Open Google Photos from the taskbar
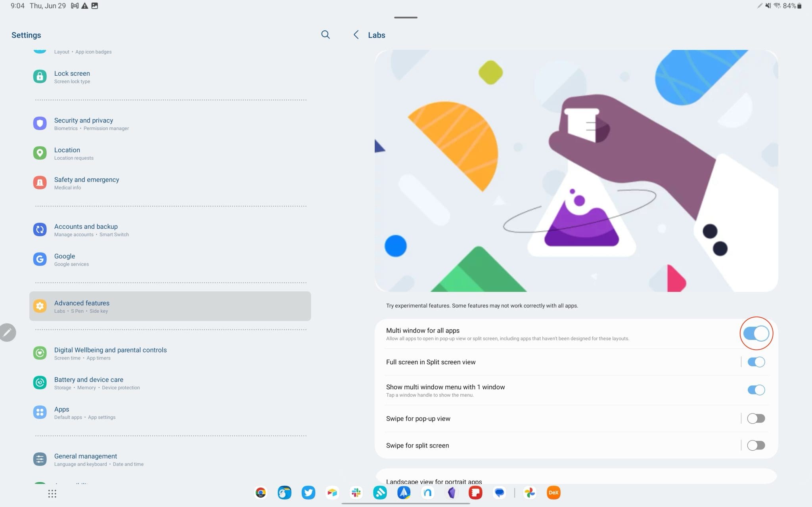The image size is (812, 507). click(530, 493)
